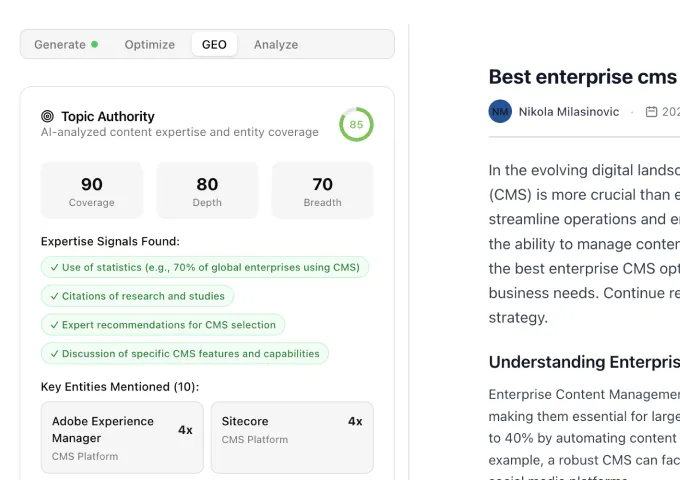Click Expert recommendations for CMS selection chip
680x480 pixels.
pos(163,325)
